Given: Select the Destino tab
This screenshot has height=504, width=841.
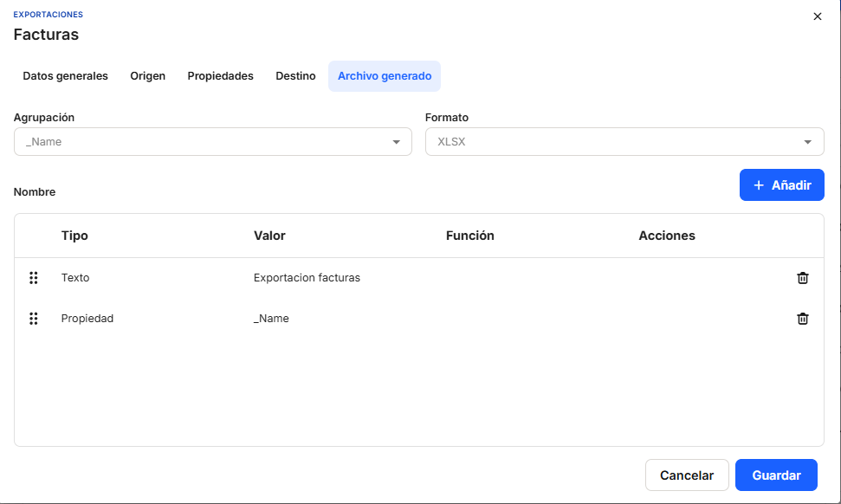Looking at the screenshot, I should point(295,76).
